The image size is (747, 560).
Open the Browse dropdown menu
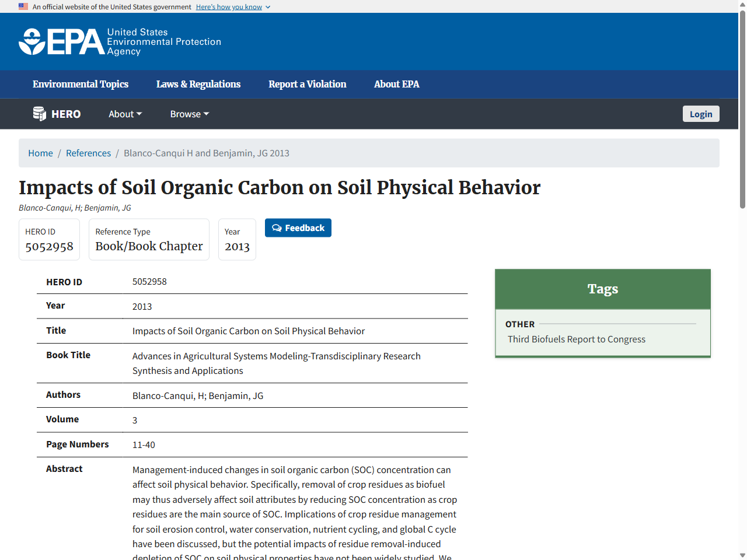[189, 114]
